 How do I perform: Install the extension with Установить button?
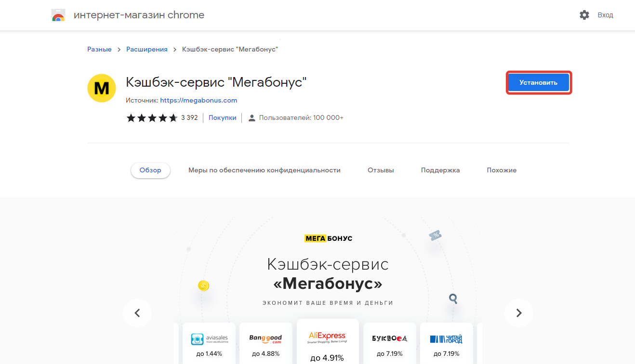coord(539,83)
